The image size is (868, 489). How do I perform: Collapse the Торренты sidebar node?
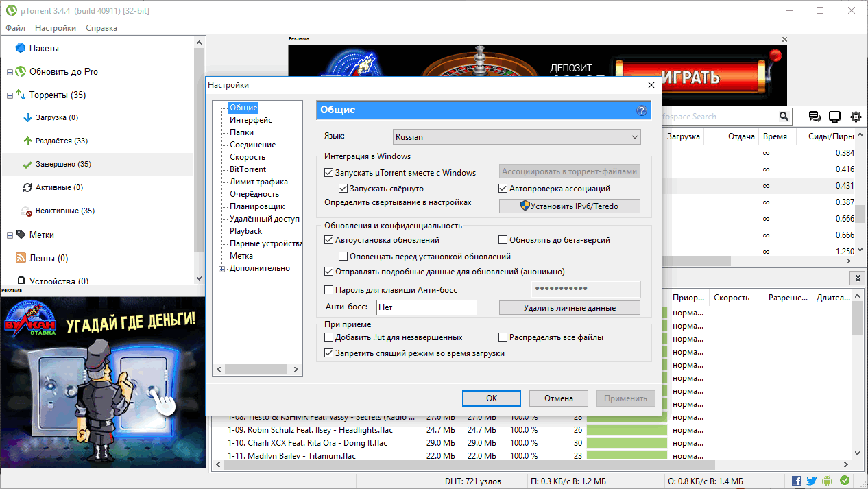pyautogui.click(x=10, y=95)
